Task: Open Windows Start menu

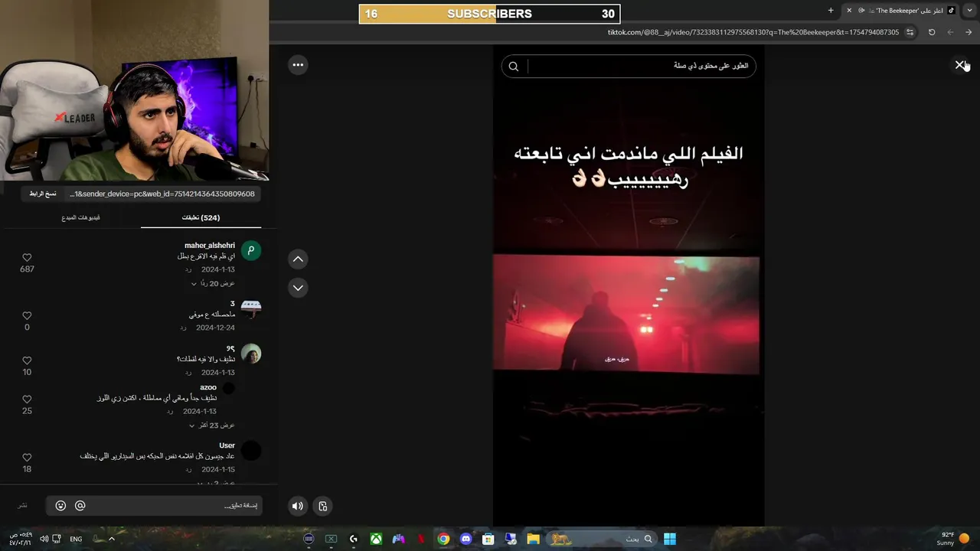Action: [x=670, y=539]
